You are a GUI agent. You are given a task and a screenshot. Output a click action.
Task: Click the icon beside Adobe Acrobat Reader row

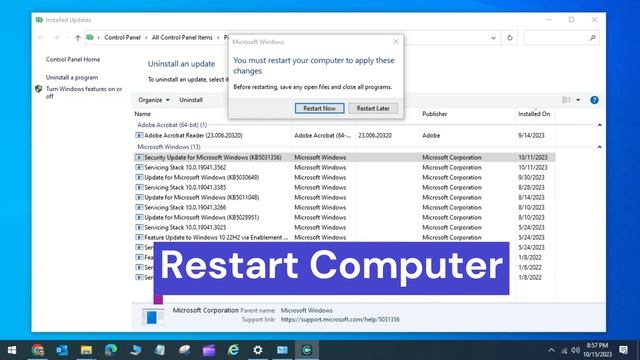point(139,135)
